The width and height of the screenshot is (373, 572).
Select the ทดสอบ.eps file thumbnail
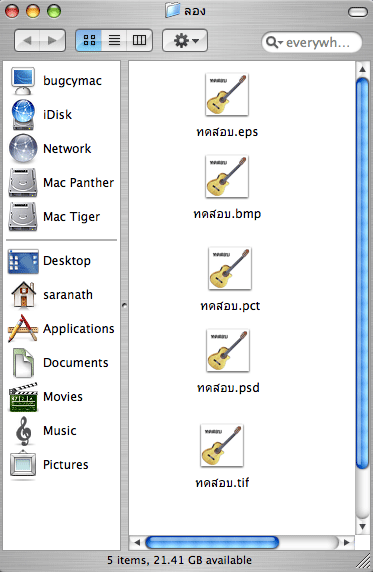(227, 94)
